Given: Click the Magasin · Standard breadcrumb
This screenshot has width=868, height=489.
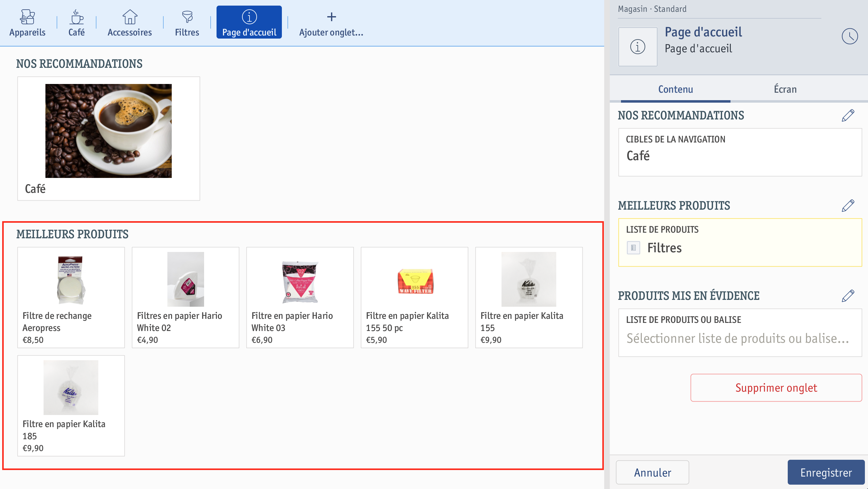Looking at the screenshot, I should [652, 9].
